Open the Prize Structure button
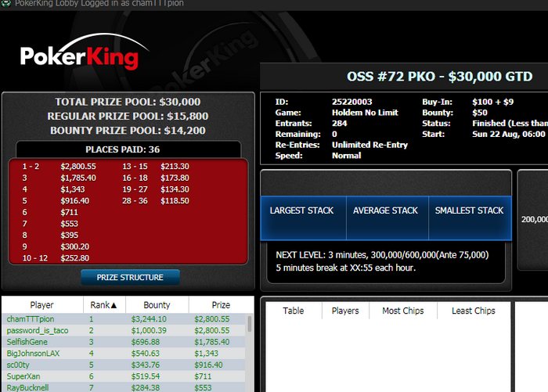This screenshot has width=548, height=392. click(x=130, y=278)
